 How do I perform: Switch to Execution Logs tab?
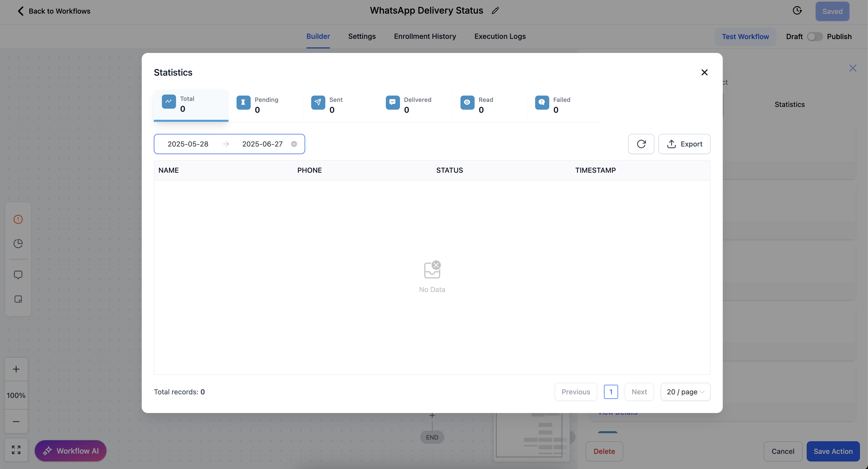point(500,36)
